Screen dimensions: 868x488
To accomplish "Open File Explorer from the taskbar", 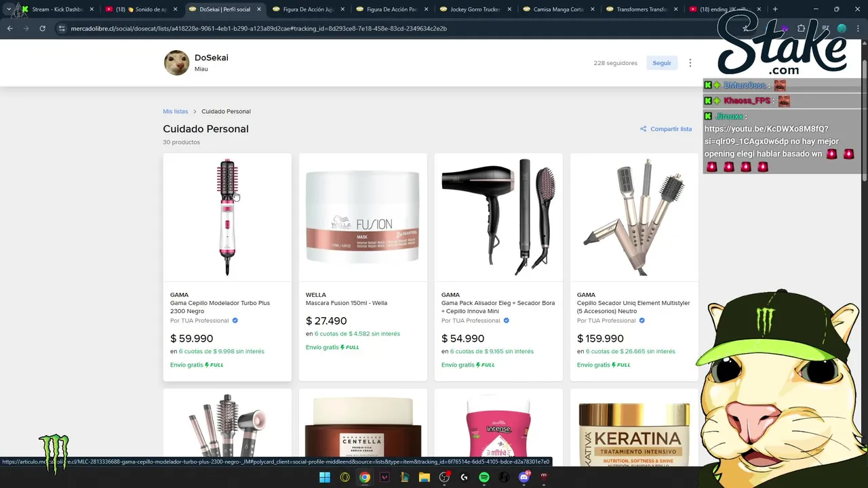I will point(425,477).
